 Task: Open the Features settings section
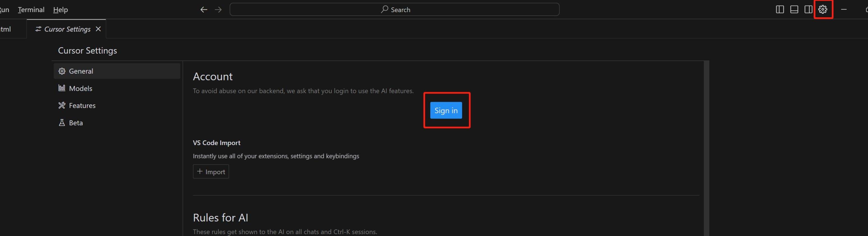pos(82,105)
